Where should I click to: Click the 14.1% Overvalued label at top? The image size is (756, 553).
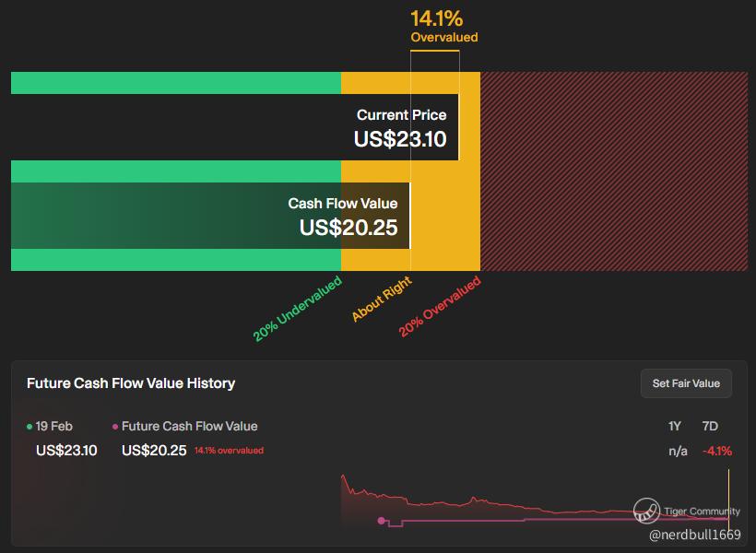(x=444, y=26)
